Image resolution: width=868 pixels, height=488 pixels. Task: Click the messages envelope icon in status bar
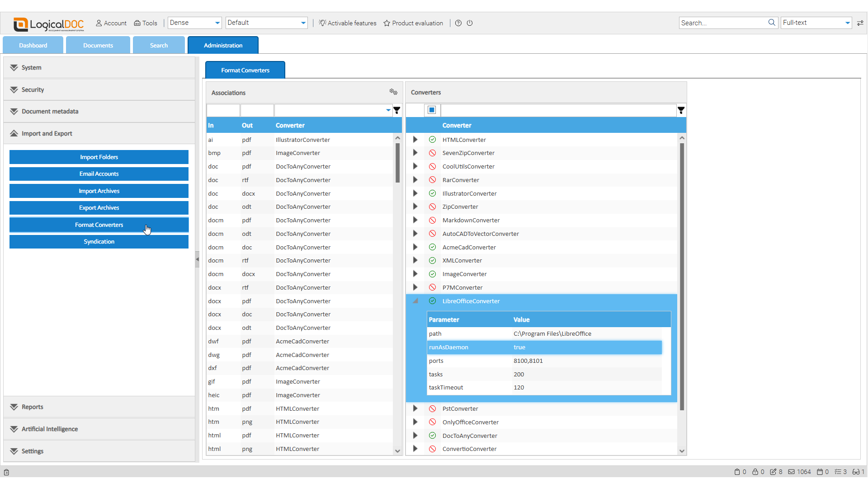(x=792, y=472)
